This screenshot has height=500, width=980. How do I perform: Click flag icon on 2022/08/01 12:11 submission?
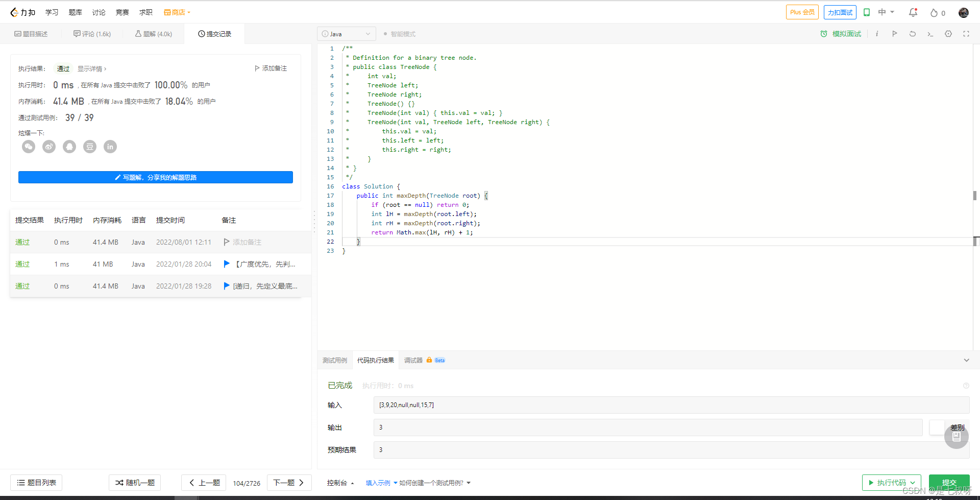pos(227,242)
